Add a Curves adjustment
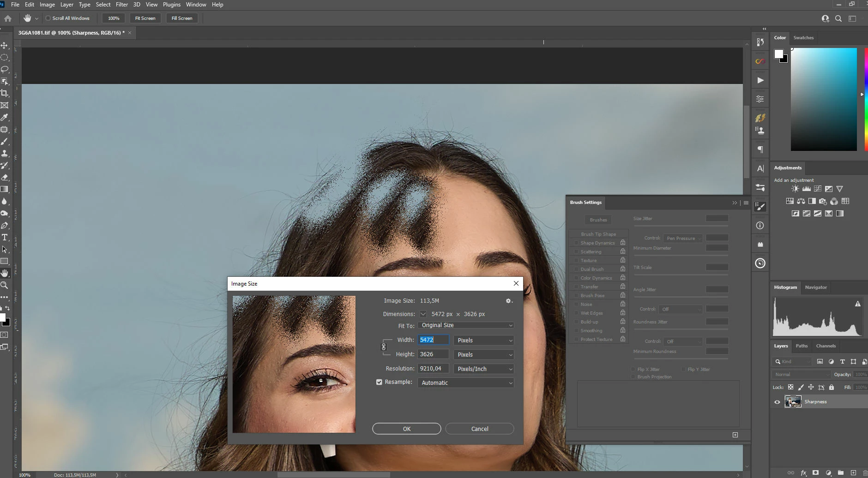The width and height of the screenshot is (868, 478). point(818,189)
